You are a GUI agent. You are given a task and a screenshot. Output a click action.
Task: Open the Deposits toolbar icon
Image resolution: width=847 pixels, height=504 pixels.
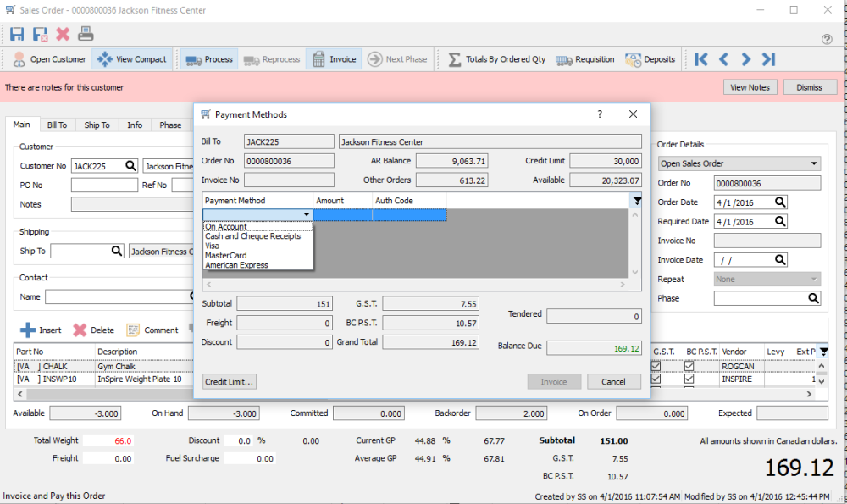[x=650, y=59]
